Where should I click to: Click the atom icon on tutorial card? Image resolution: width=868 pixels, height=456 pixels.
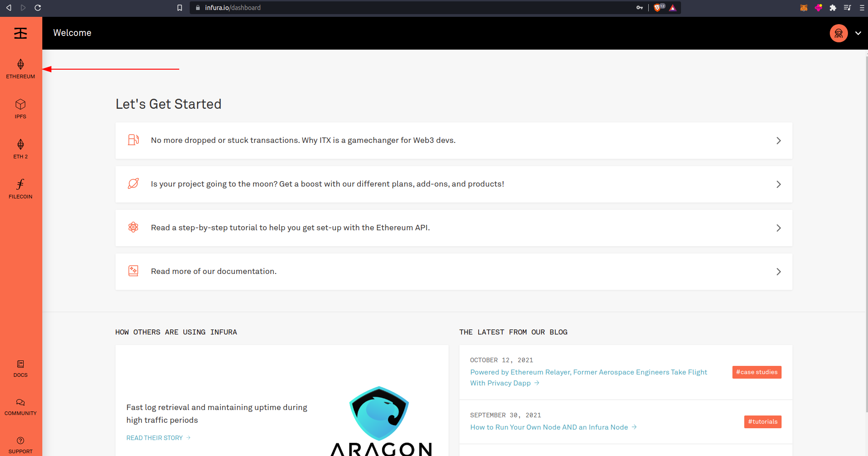pyautogui.click(x=133, y=227)
